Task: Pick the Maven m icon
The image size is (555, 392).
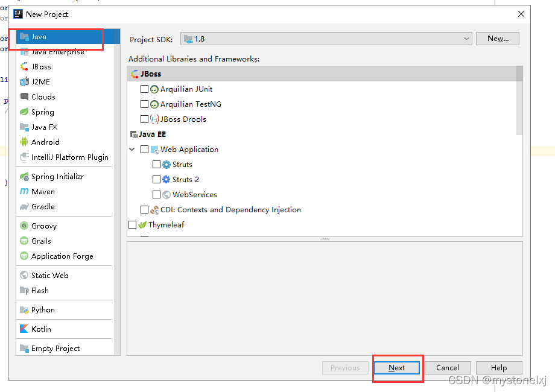Action: click(24, 191)
